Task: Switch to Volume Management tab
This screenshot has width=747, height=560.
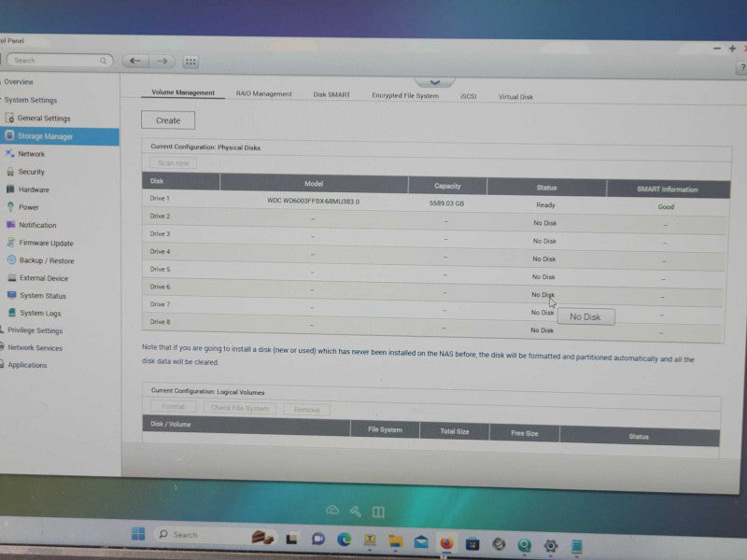Action: (x=183, y=92)
